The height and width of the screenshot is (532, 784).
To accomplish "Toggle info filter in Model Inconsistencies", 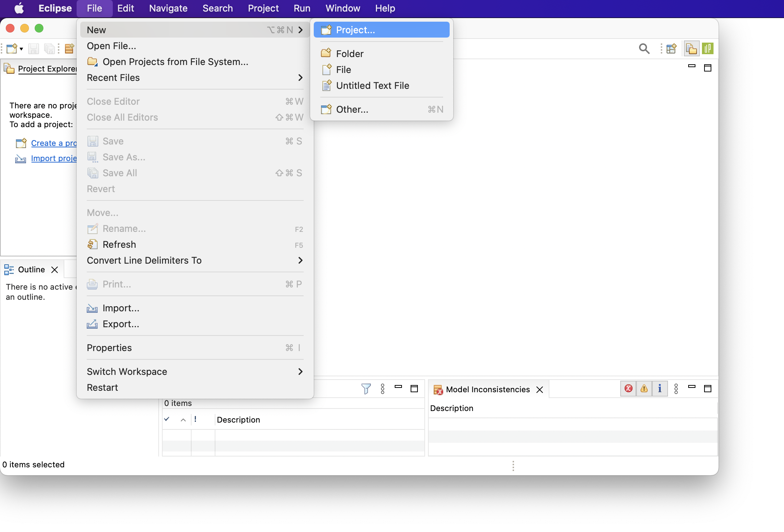I will coord(660,389).
